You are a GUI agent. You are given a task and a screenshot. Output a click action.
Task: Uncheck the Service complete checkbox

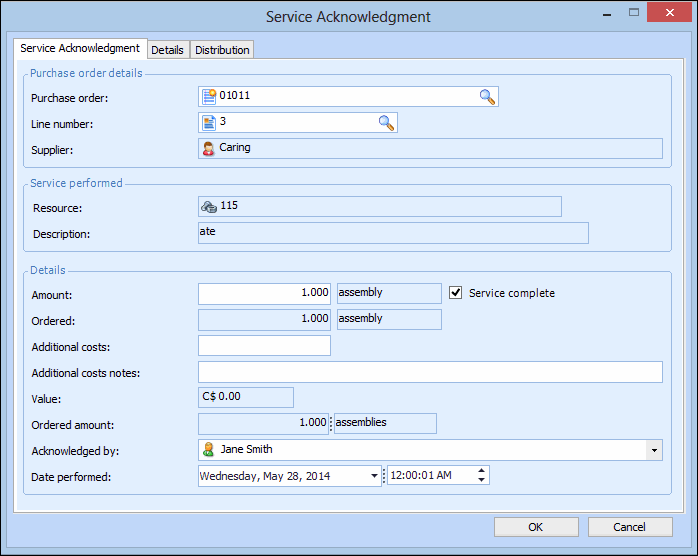[x=457, y=293]
